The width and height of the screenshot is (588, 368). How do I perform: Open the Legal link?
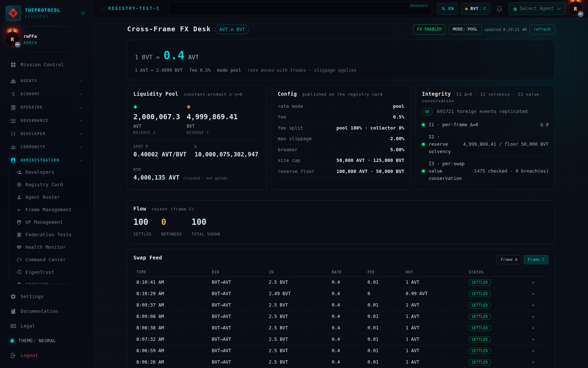tap(28, 326)
